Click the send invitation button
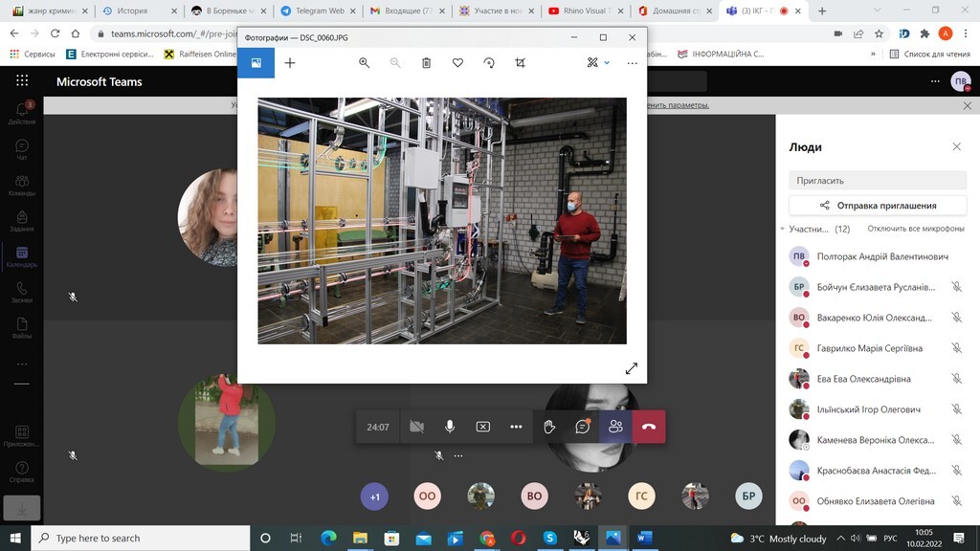The image size is (980, 551). [878, 205]
